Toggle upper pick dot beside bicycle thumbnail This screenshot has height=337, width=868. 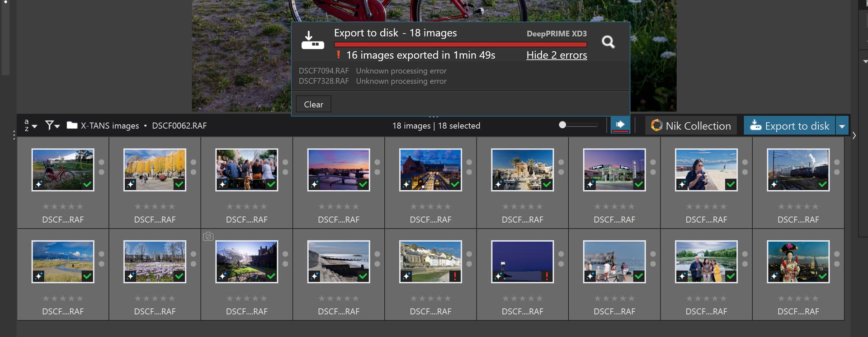pyautogui.click(x=101, y=163)
